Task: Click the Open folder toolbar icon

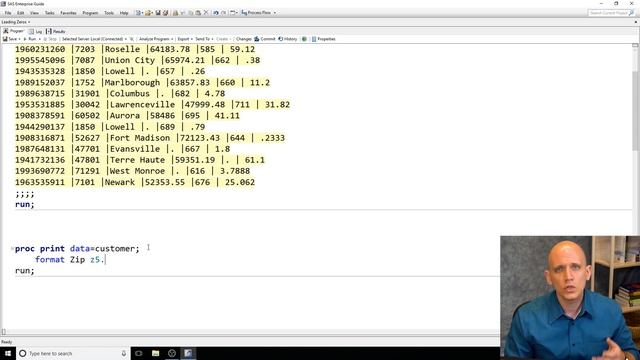Action: point(148,13)
